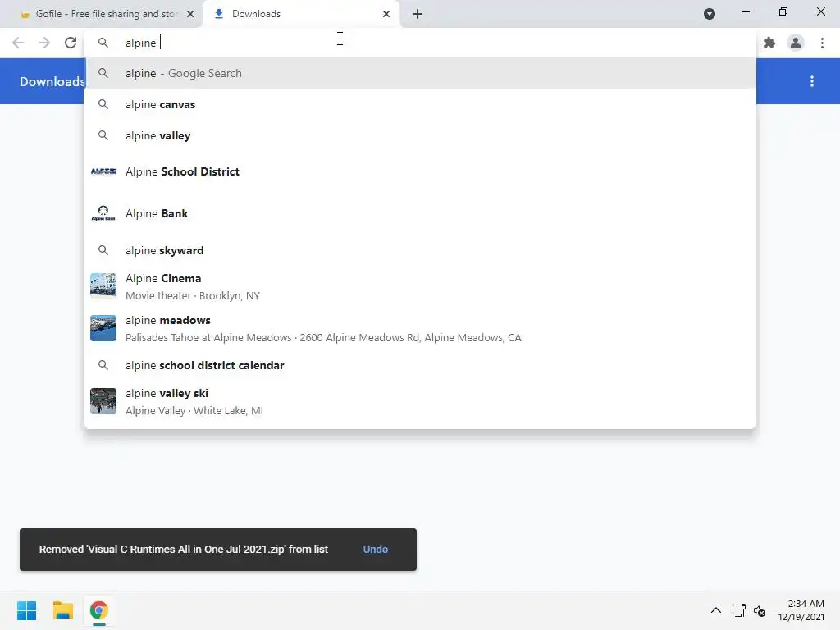Select the 'alpine valley' suggestion
Screen dimensions: 840x630
click(x=420, y=135)
